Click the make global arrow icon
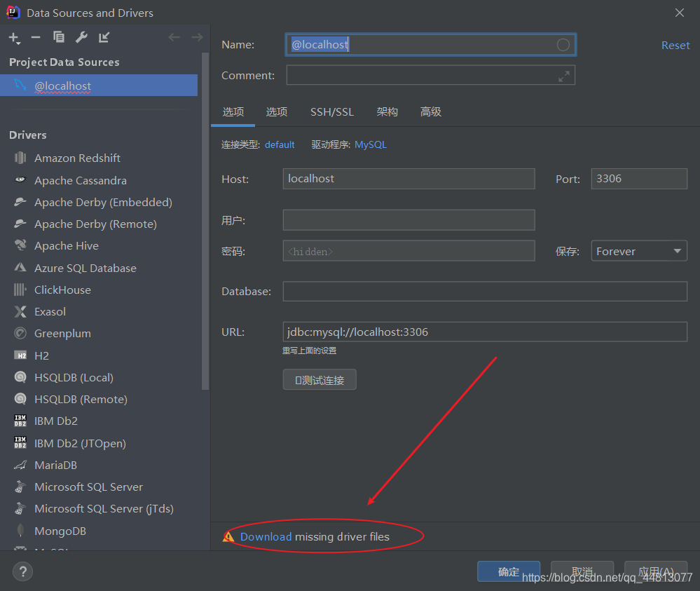Image resolution: width=700 pixels, height=591 pixels. (104, 38)
